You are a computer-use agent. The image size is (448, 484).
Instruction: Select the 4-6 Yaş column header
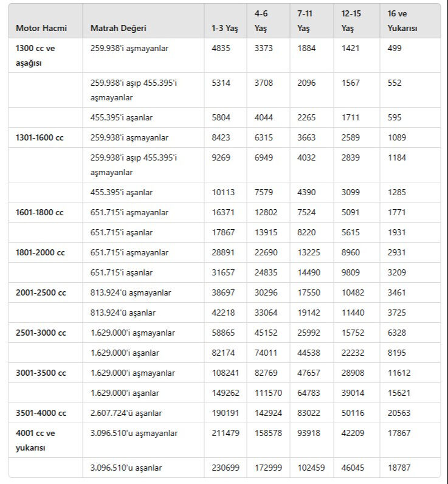coord(262,21)
